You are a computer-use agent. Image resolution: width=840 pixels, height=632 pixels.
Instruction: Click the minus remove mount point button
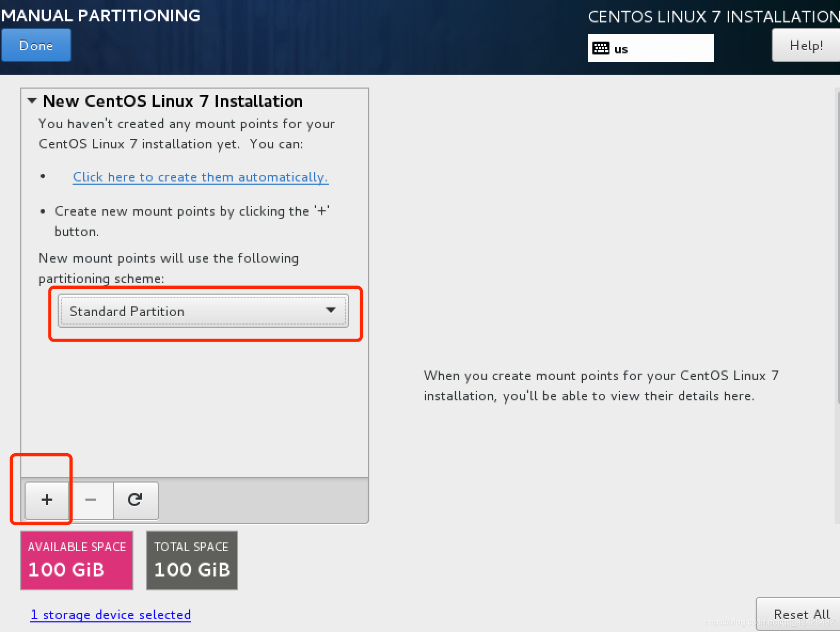[x=91, y=500]
